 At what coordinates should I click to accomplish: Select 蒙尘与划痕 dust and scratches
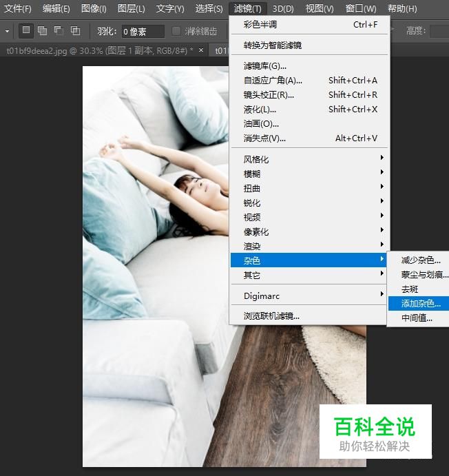pyautogui.click(x=419, y=275)
